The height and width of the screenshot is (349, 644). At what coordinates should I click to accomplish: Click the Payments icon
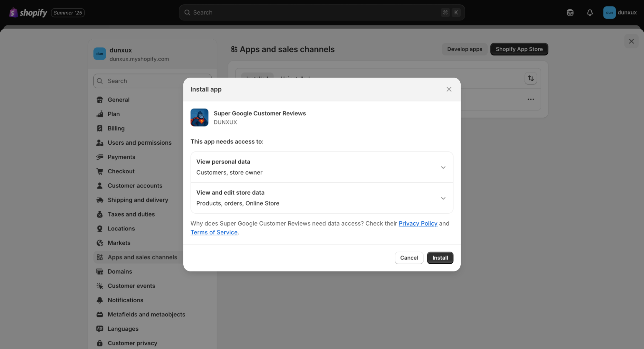(100, 157)
